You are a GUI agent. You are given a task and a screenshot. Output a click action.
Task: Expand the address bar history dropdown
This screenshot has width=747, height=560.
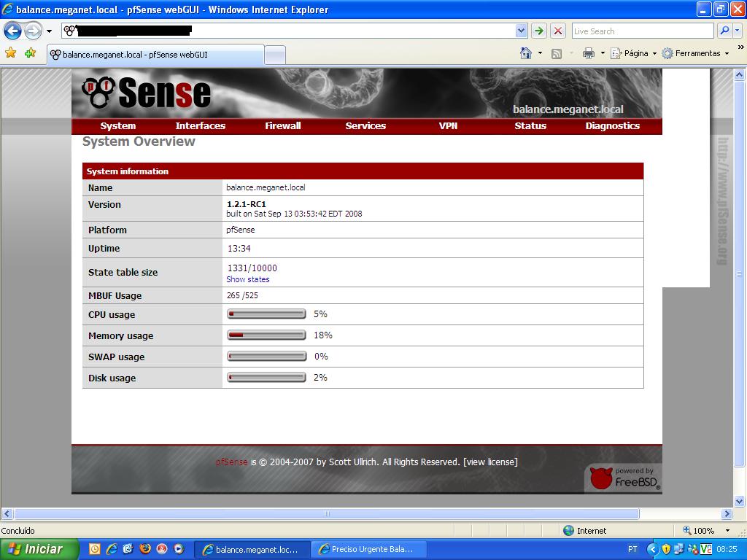pyautogui.click(x=521, y=31)
